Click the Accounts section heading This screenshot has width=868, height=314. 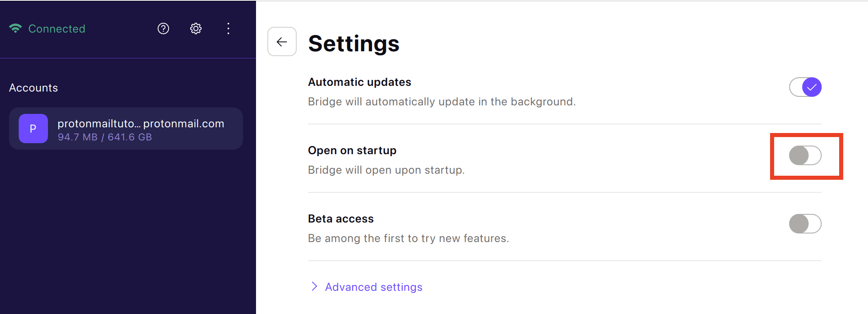click(33, 88)
